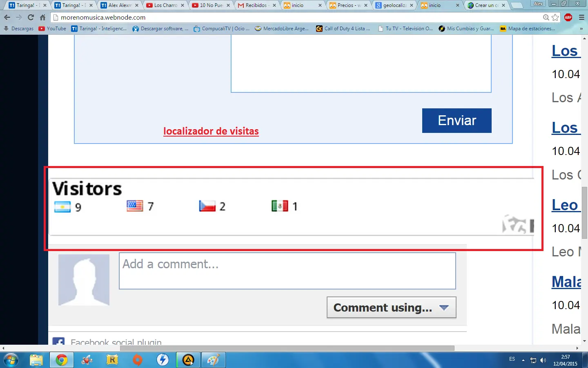Viewport: 588px width, 368px height.
Task: Click the Argentina flag in Visitors
Action: point(62,206)
